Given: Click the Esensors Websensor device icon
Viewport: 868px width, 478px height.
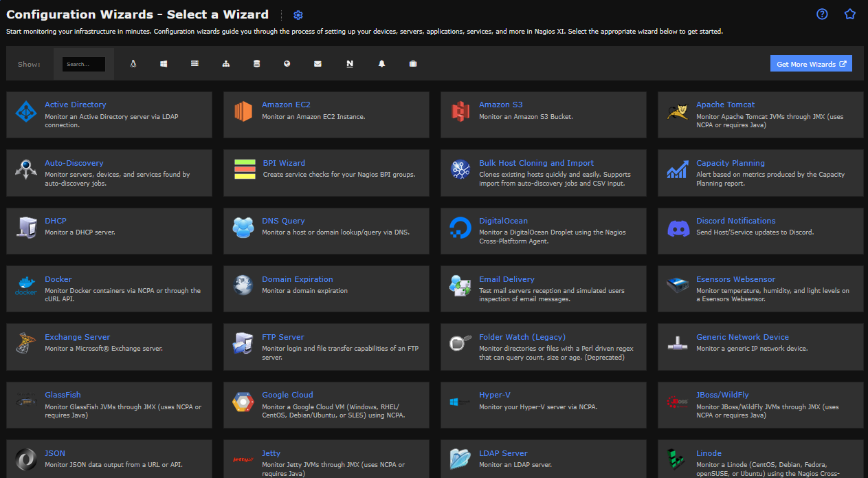Looking at the screenshot, I should 678,285.
